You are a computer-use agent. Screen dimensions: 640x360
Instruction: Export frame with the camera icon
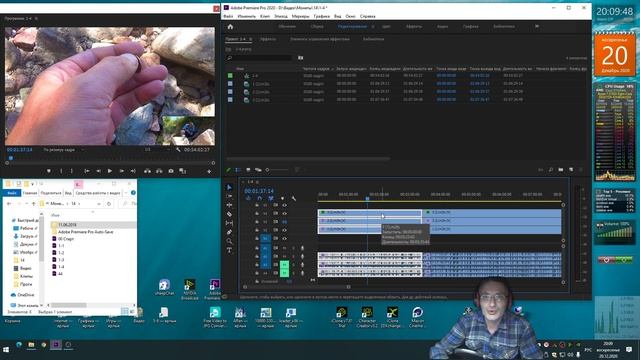(171, 171)
